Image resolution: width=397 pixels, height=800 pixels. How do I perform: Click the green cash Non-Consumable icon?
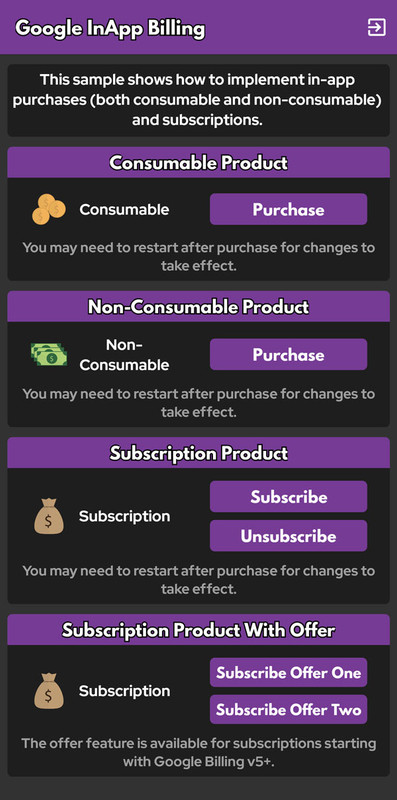pyautogui.click(x=49, y=355)
